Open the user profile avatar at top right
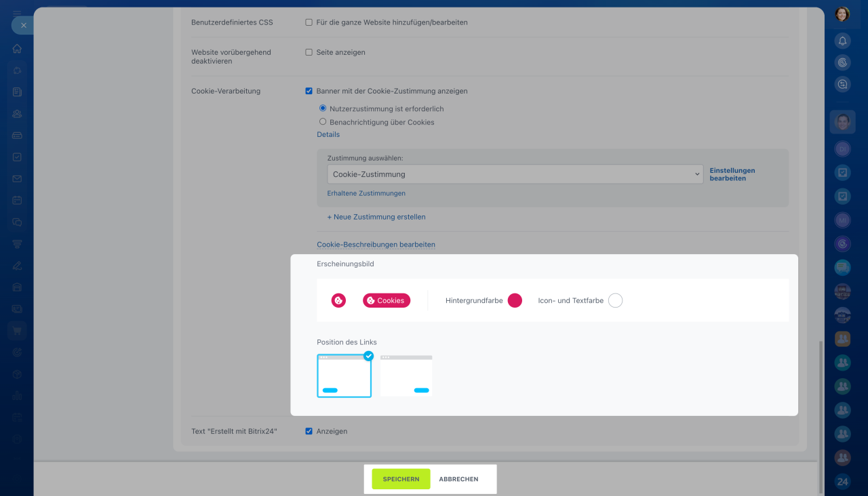 point(842,14)
